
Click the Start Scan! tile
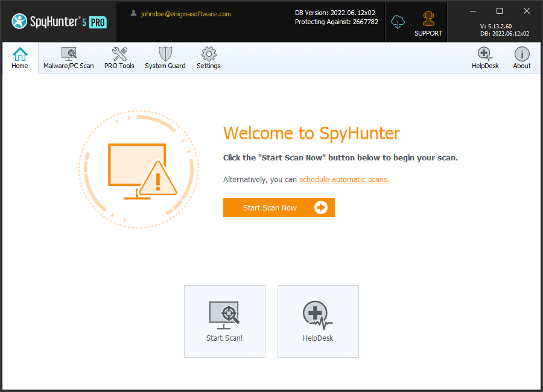(224, 321)
